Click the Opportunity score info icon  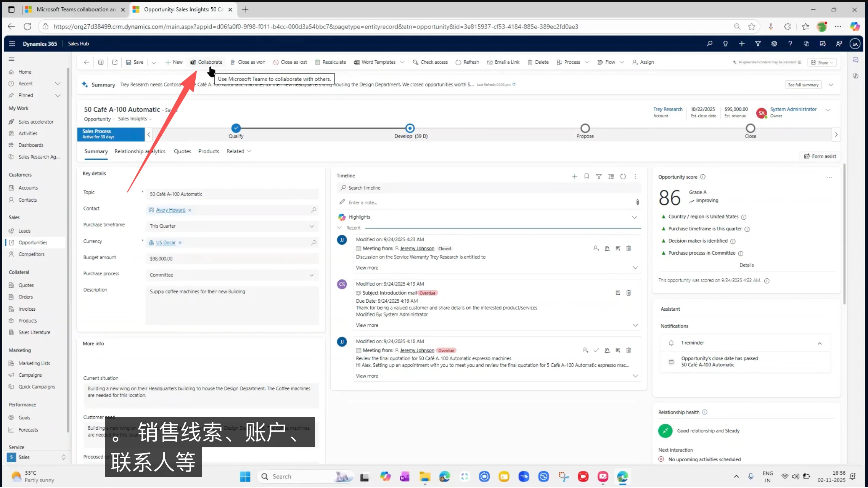click(703, 177)
